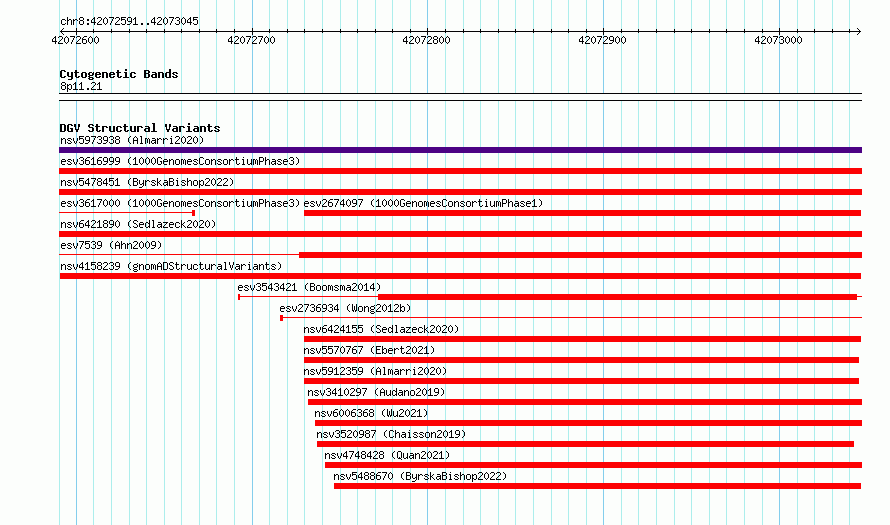890x525 pixels.
Task: Click the red bar under nsv6421890
Action: coord(460,234)
